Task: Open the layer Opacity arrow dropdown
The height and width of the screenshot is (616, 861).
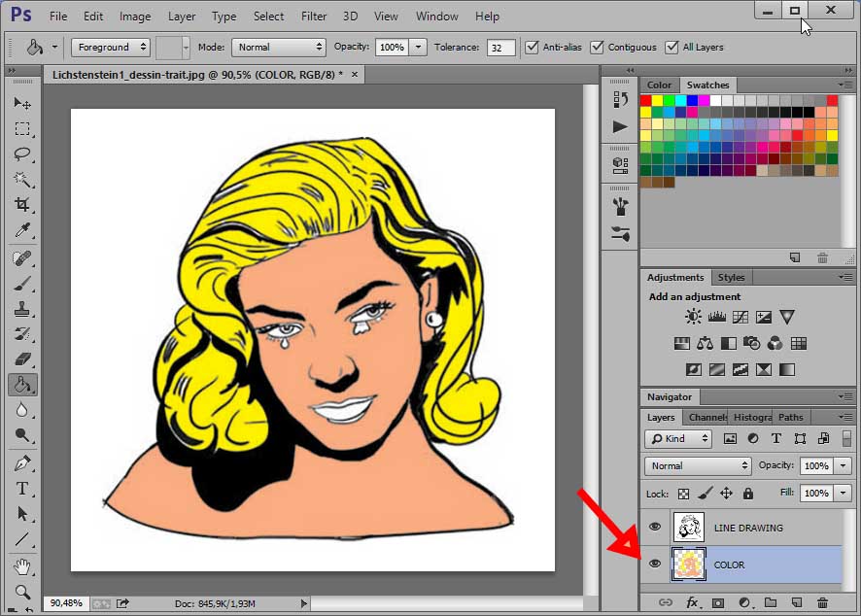Action: [843, 465]
